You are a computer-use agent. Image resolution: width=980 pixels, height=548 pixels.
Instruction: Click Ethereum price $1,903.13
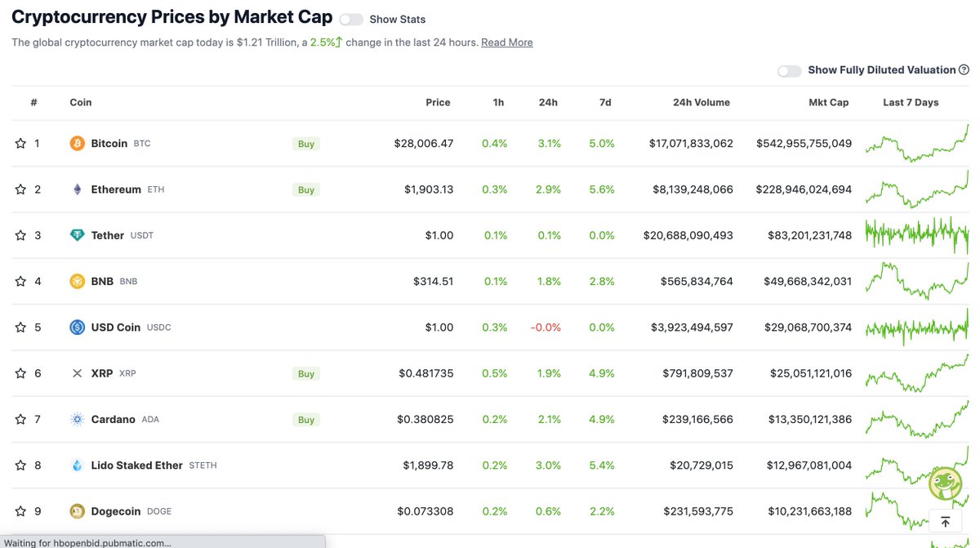[429, 189]
